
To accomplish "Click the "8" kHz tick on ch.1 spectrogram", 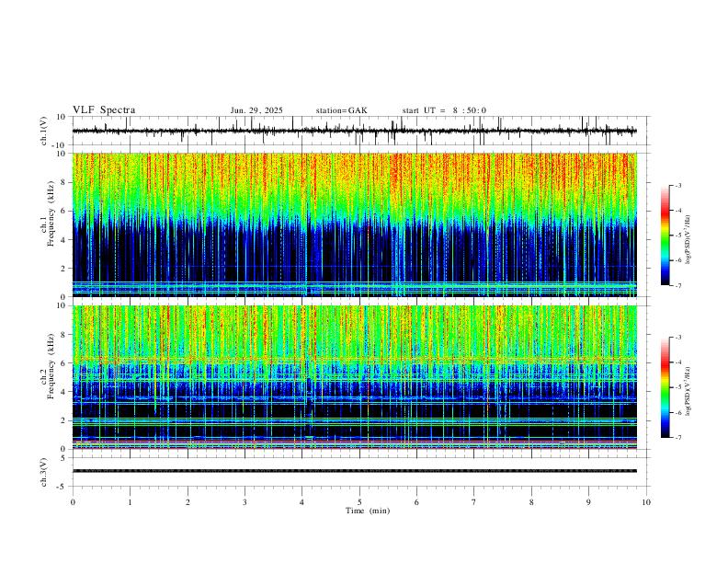I will 64,182.
